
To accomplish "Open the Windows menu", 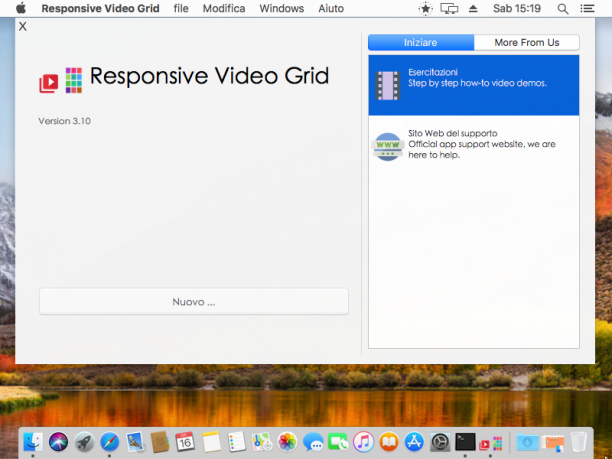I will pos(281,8).
